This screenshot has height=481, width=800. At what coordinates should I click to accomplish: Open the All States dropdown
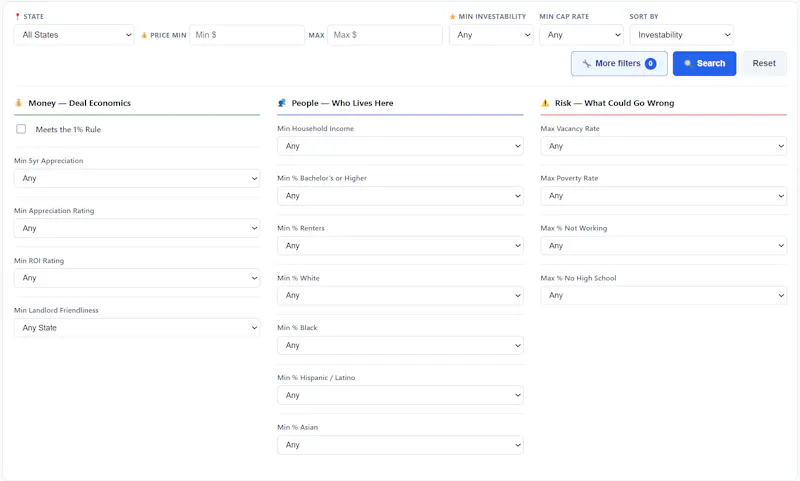coord(74,35)
